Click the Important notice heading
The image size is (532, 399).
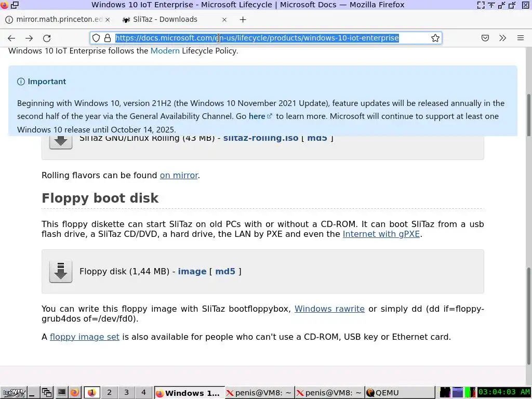tap(47, 82)
